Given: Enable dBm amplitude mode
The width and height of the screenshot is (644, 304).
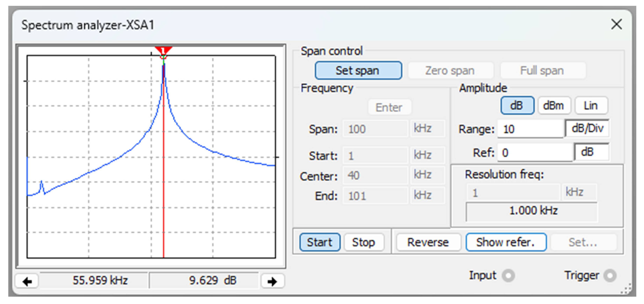Looking at the screenshot, I should pyautogui.click(x=554, y=105).
